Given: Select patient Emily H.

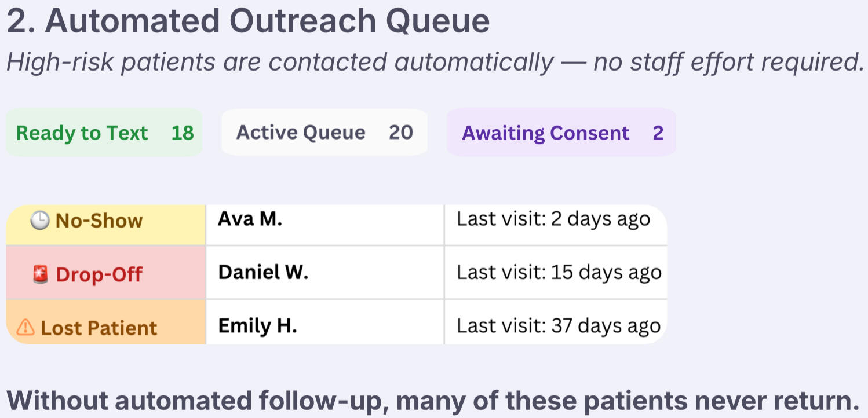Looking at the screenshot, I should (x=257, y=326).
